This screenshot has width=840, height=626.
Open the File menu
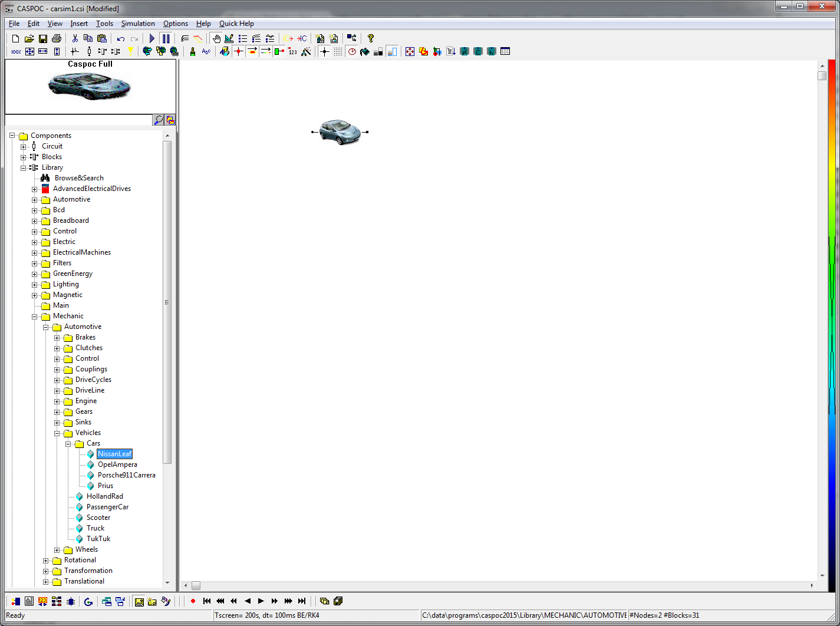point(14,24)
